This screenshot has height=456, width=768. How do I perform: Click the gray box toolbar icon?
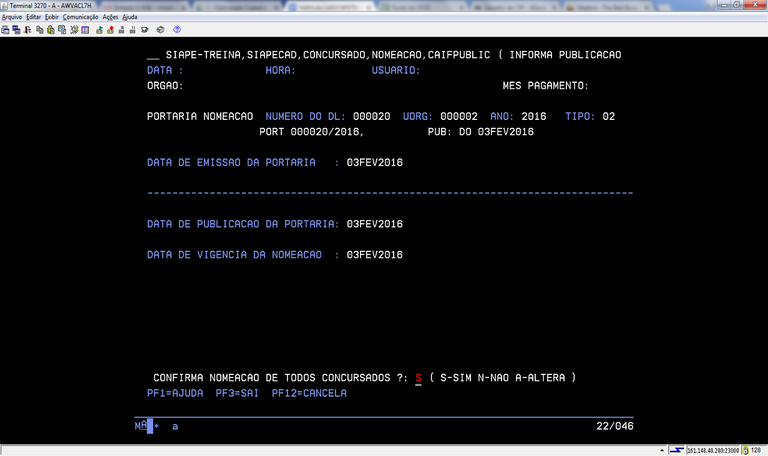click(x=161, y=30)
